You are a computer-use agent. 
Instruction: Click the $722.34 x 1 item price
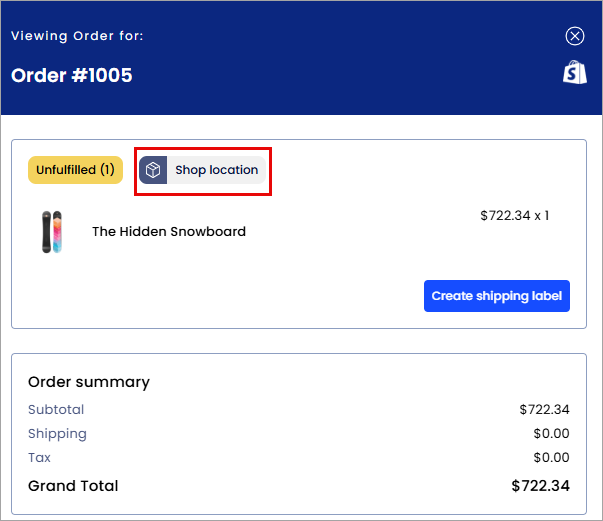coord(515,216)
